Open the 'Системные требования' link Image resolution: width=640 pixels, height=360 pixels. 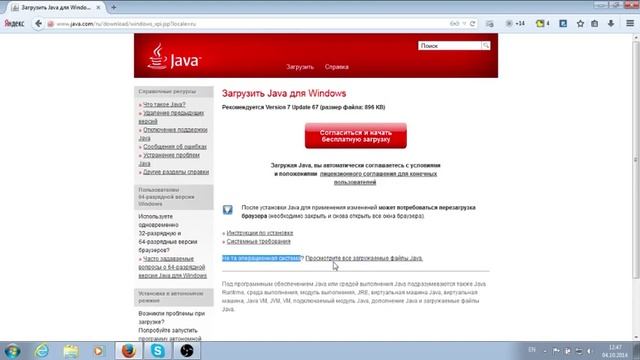258,242
